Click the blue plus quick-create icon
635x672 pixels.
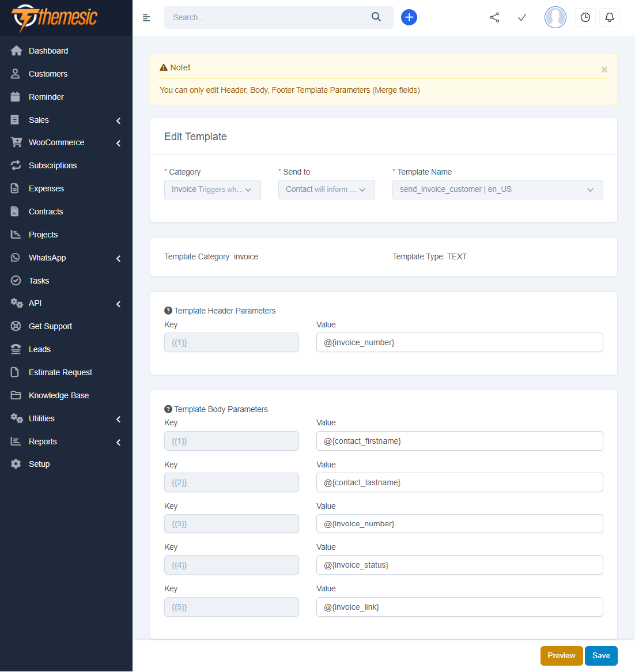(409, 17)
